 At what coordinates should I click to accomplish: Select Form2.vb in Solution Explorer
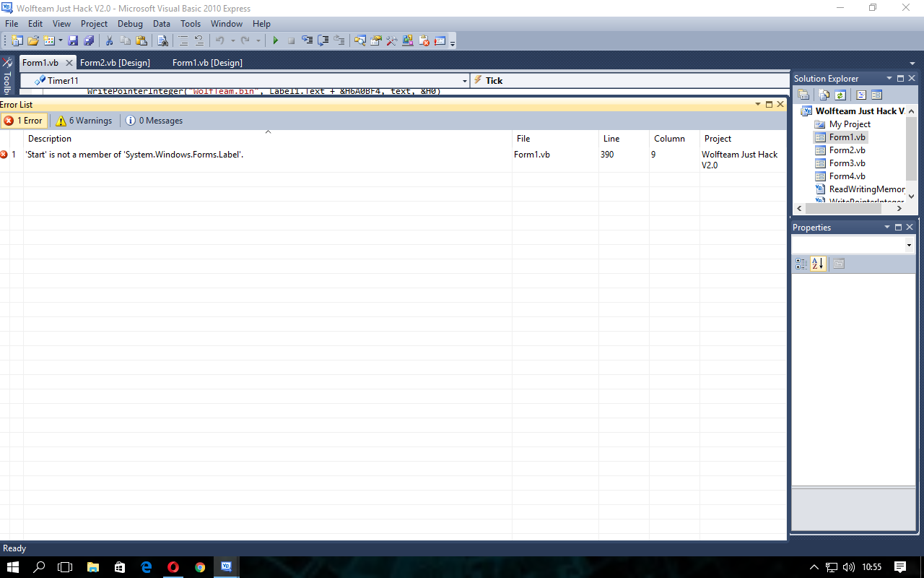(847, 150)
